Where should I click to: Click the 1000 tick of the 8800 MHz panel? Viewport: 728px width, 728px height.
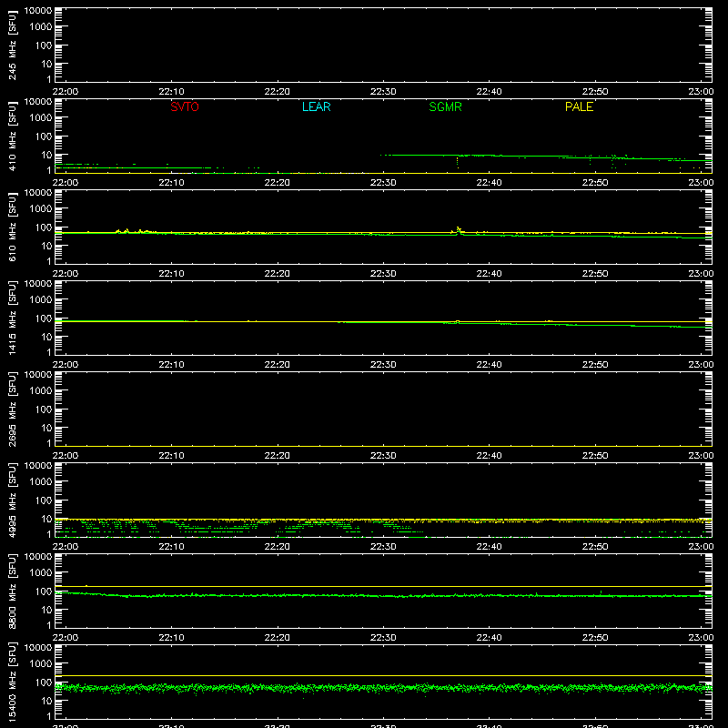[41, 573]
